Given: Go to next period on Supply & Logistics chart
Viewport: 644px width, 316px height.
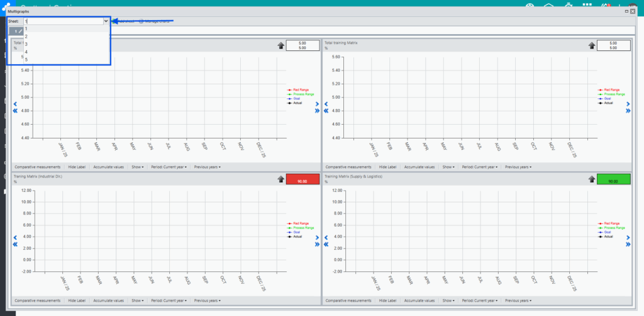Looking at the screenshot, I should (628, 237).
